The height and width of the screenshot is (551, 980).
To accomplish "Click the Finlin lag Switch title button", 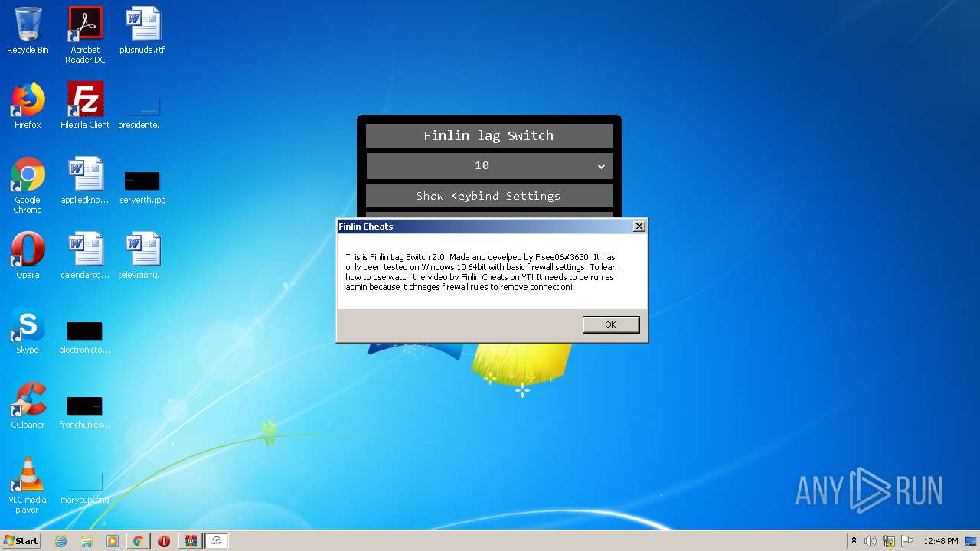I will tap(489, 135).
